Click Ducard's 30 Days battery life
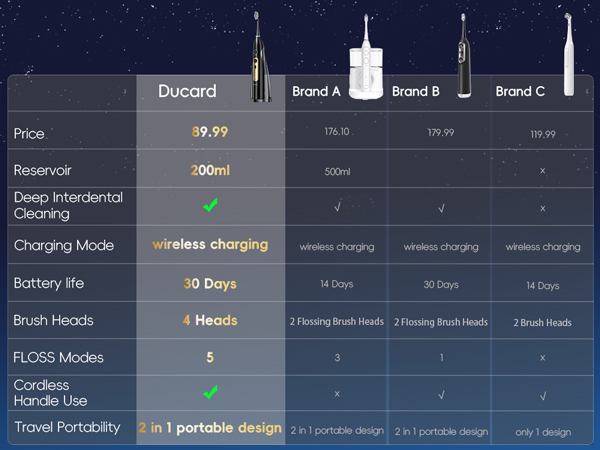Image resolution: width=600 pixels, height=450 pixels. tap(210, 284)
